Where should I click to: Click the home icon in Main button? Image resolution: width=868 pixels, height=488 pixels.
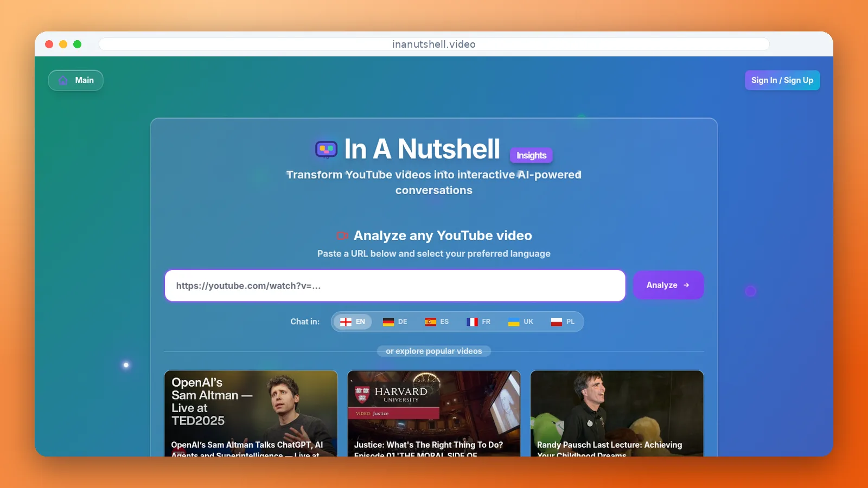pos(63,80)
